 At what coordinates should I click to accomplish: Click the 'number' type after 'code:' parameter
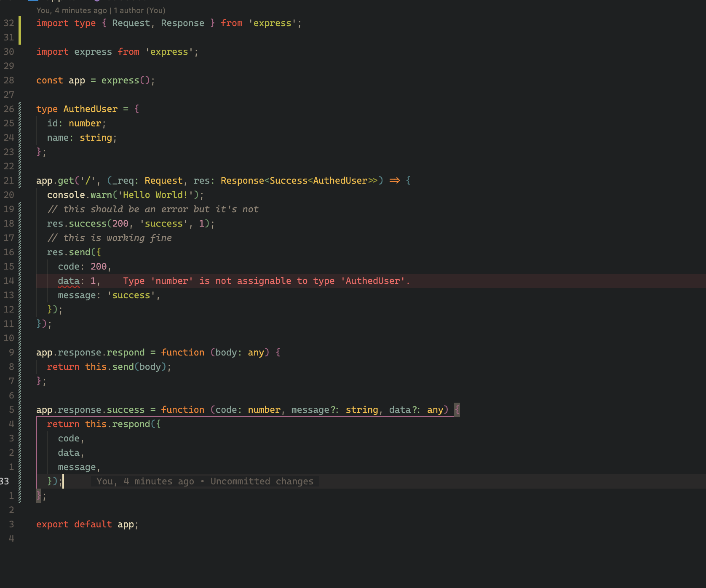coord(264,410)
